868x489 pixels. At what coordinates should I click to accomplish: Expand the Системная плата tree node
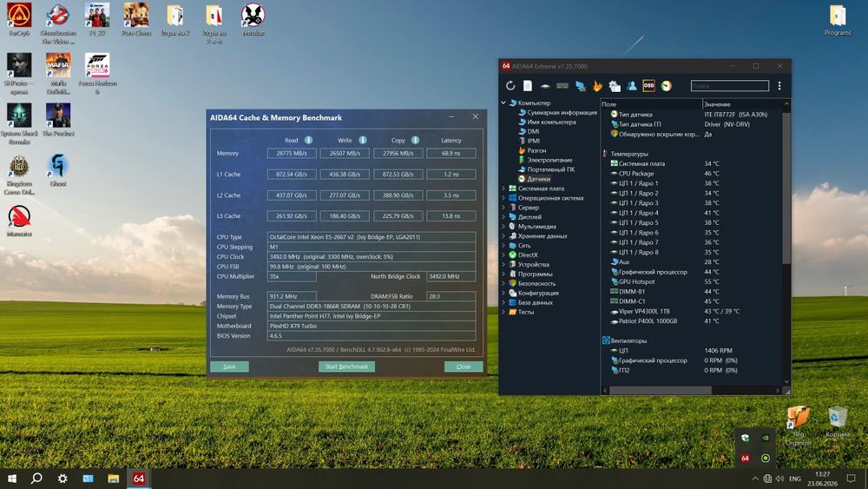[x=503, y=188]
